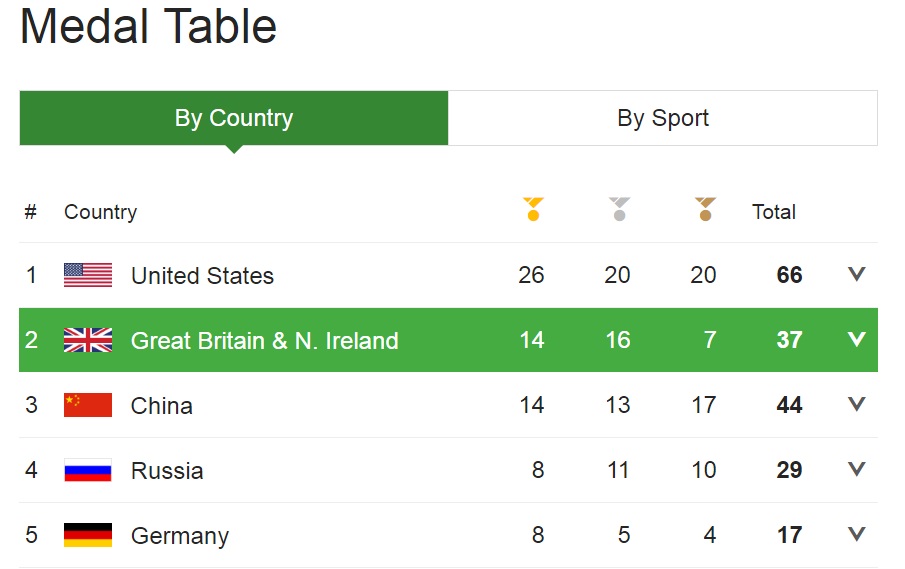Click the Germany flag icon
The width and height of the screenshot is (905, 569).
click(x=88, y=535)
